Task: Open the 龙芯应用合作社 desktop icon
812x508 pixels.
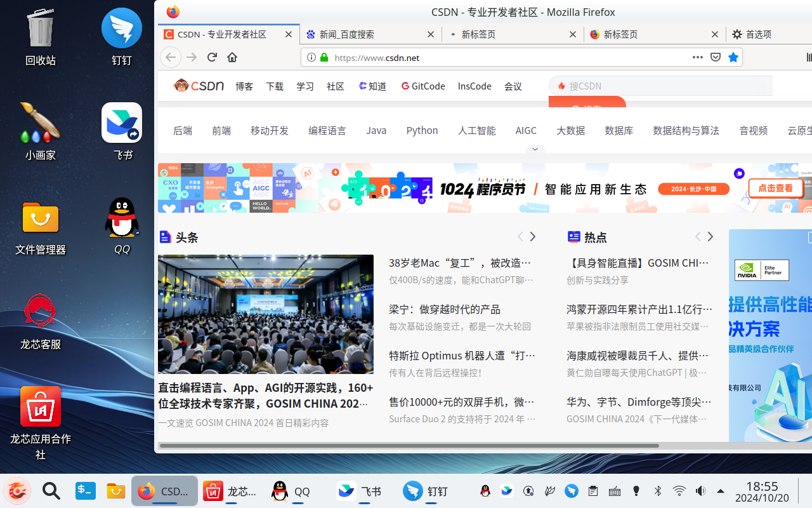Action: click(x=41, y=422)
